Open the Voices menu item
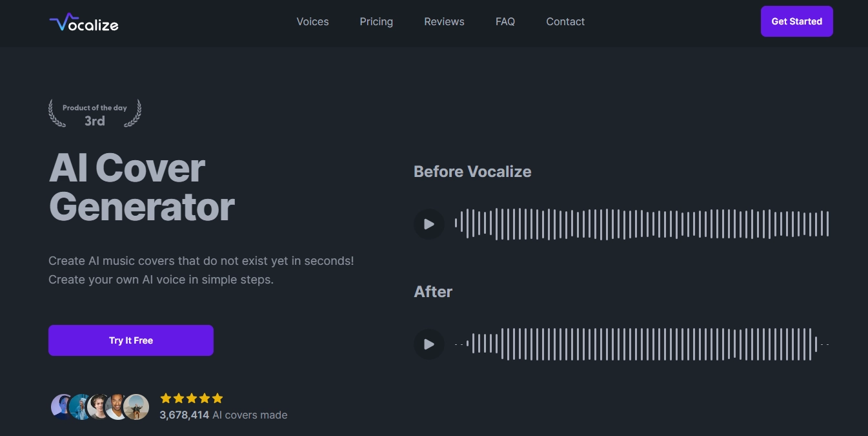The image size is (868, 436). [x=312, y=21]
